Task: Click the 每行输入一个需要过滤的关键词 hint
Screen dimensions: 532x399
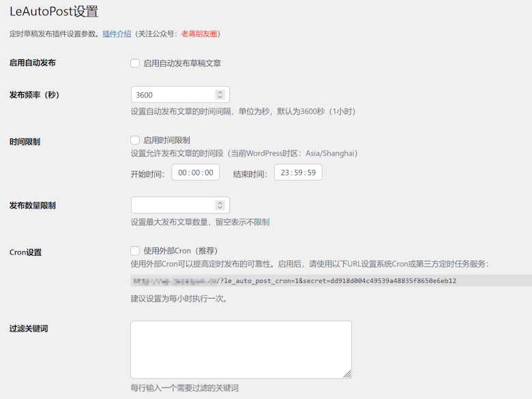Action: [x=185, y=388]
